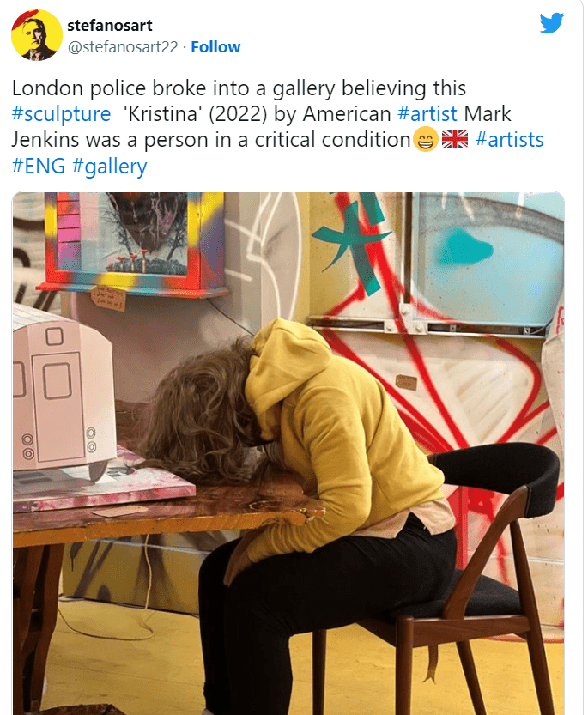The height and width of the screenshot is (715, 588).
Task: Follow the stefanosart account
Action: click(215, 47)
